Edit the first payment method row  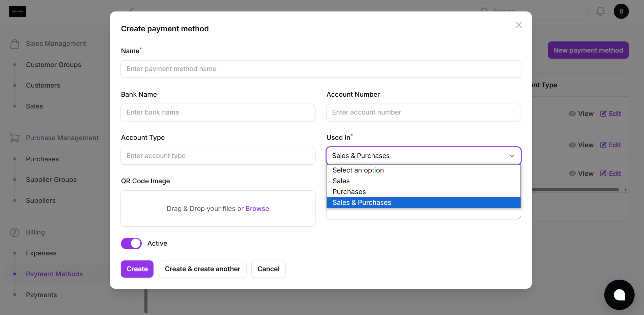click(610, 114)
